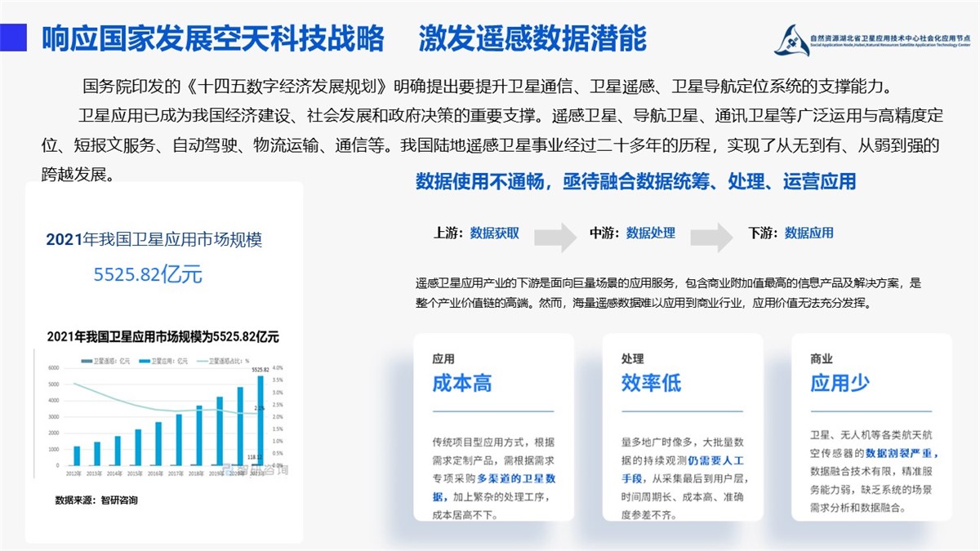The height and width of the screenshot is (551, 980).
Task: Click the 数据来源：智研咨询 caption
Action: (x=96, y=500)
